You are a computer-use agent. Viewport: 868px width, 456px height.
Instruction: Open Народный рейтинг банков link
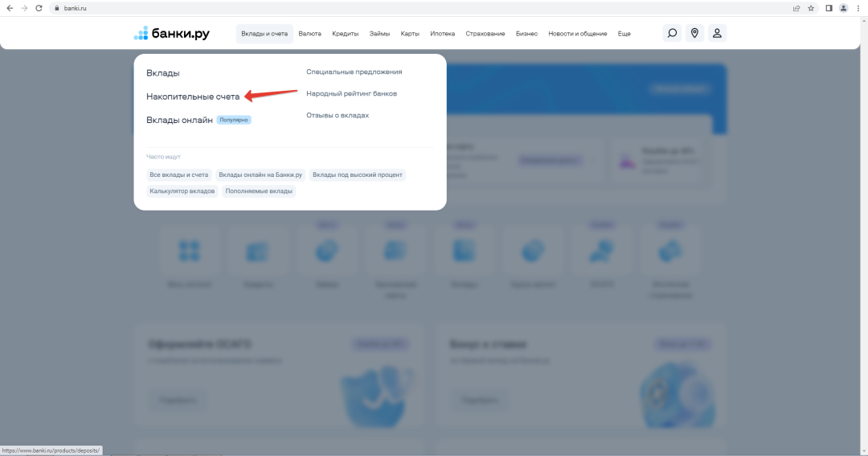[351, 93]
